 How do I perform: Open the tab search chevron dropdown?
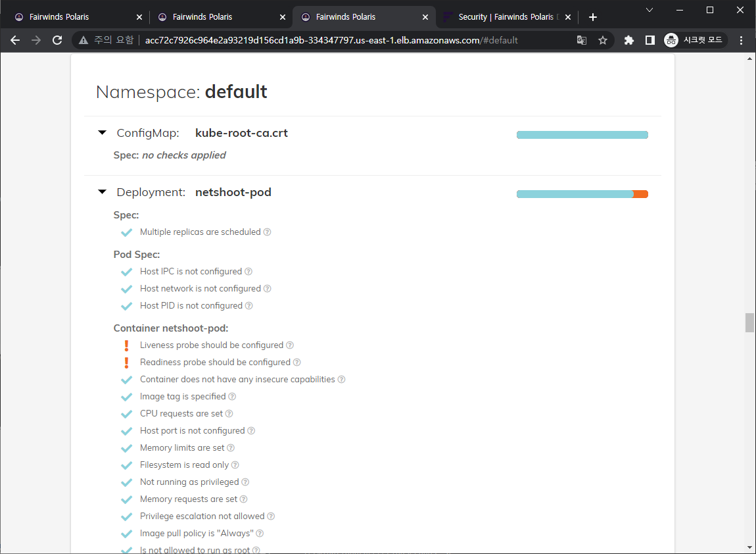click(x=650, y=10)
